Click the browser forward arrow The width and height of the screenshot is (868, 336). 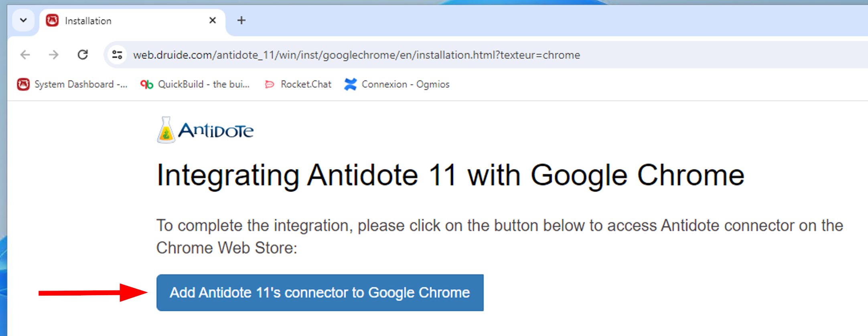(53, 55)
